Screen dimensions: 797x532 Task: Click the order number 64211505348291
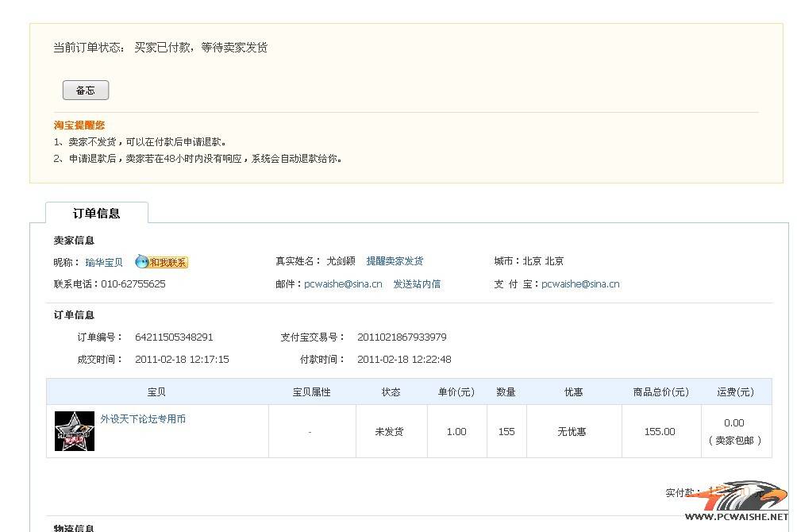(174, 337)
